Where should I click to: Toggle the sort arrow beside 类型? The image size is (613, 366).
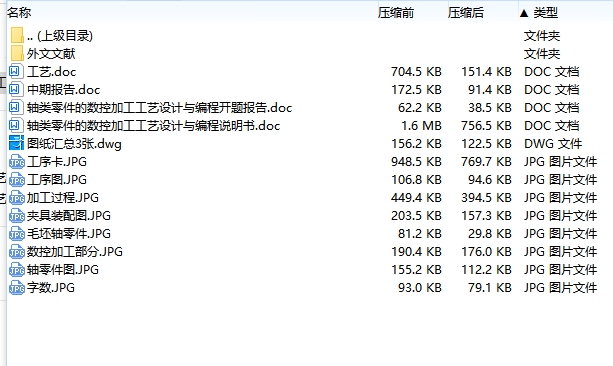[524, 14]
